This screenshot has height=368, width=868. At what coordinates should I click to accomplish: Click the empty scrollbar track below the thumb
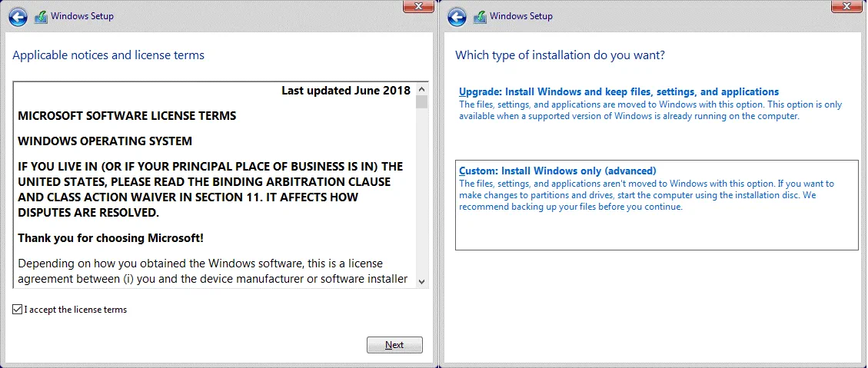click(421, 192)
